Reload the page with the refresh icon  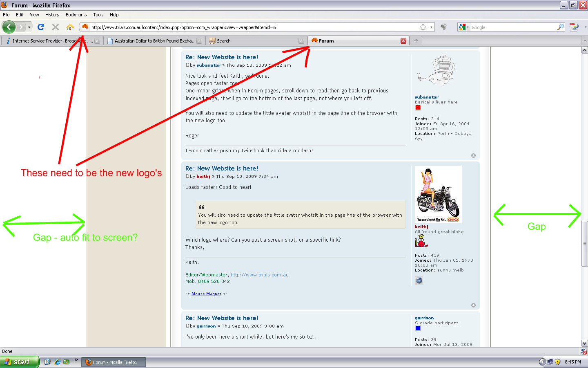click(41, 27)
